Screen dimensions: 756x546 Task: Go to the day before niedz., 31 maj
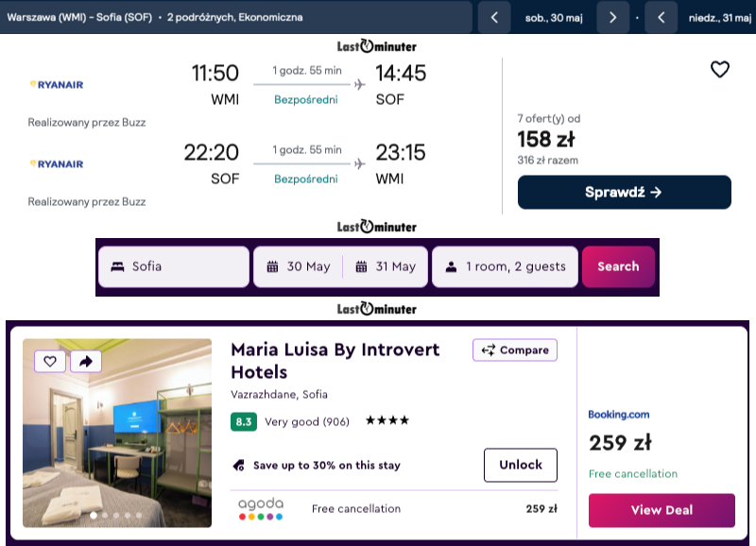coord(661,17)
